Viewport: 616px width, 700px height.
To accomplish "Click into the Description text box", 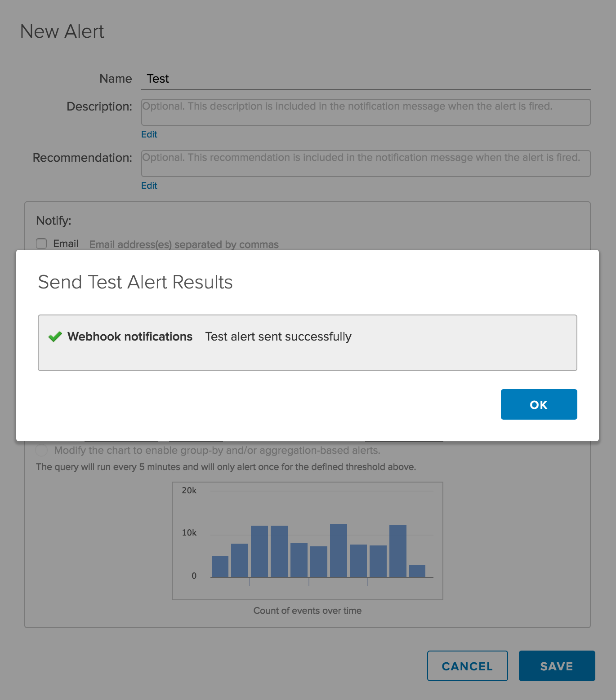I will point(365,112).
